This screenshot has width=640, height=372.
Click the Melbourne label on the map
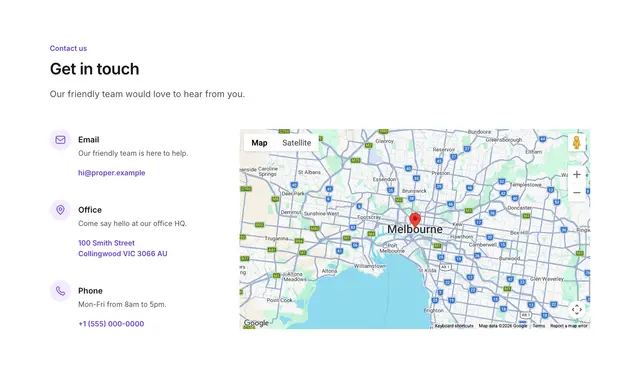415,229
